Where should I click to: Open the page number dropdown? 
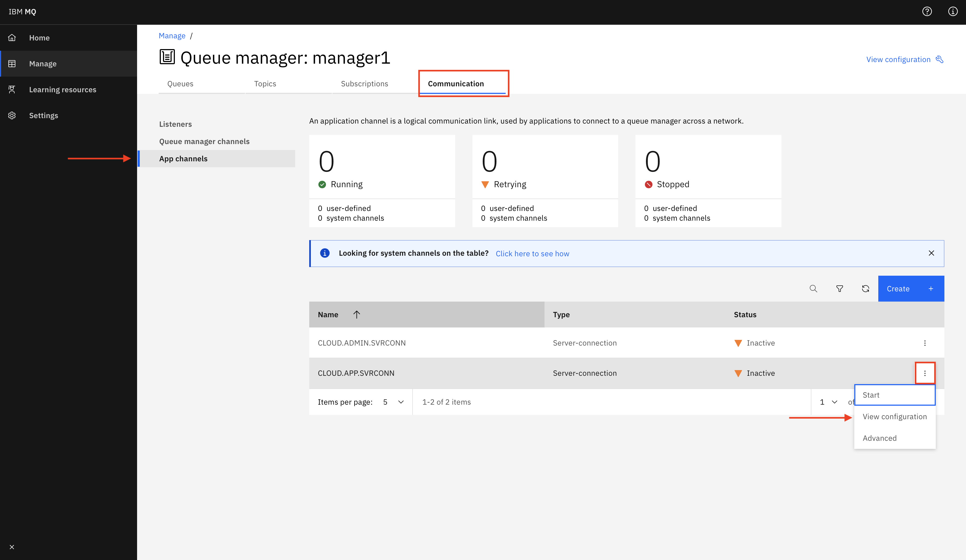pos(828,402)
